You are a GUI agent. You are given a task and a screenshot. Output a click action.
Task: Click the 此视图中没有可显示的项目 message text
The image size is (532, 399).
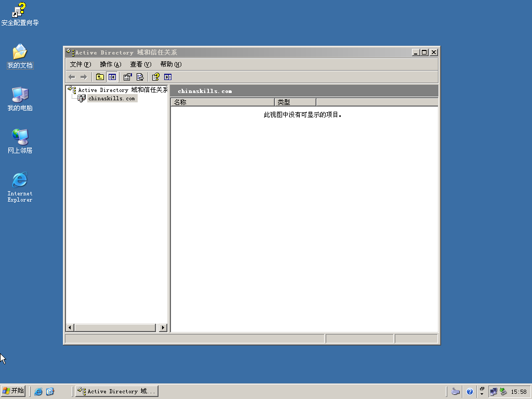click(x=303, y=115)
